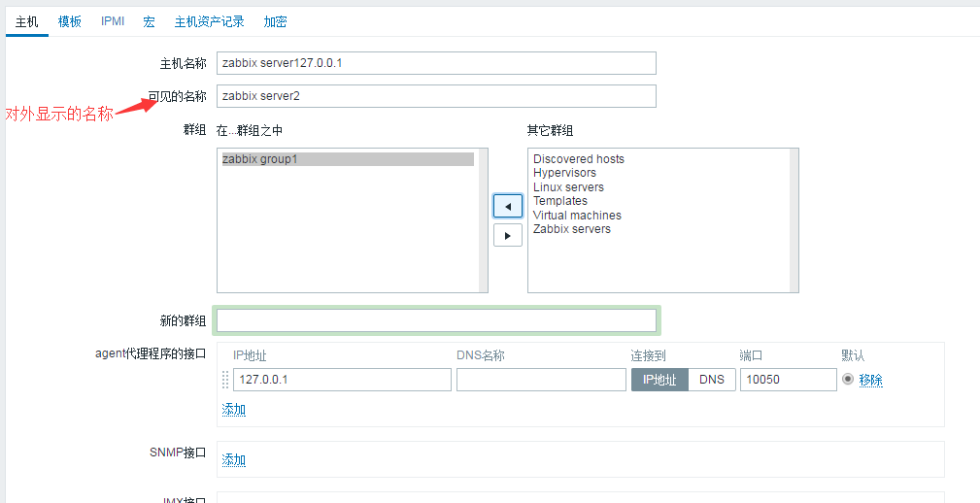980x503 pixels.
Task: Select Hypervisors in 其它群组
Action: pos(564,173)
